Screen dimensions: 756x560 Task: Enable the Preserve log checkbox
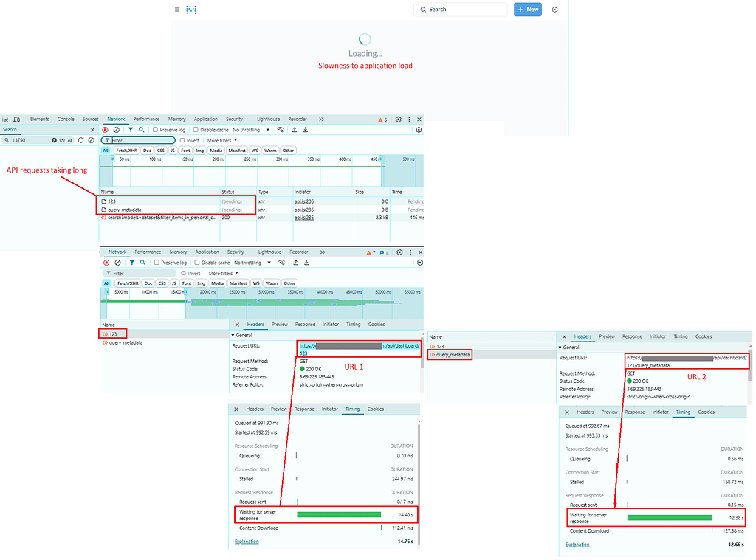click(155, 129)
